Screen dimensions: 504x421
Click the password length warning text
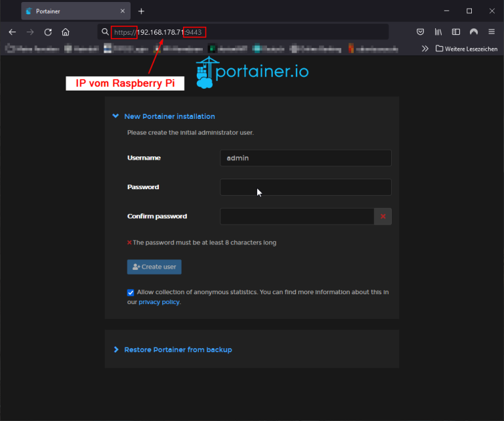(205, 242)
